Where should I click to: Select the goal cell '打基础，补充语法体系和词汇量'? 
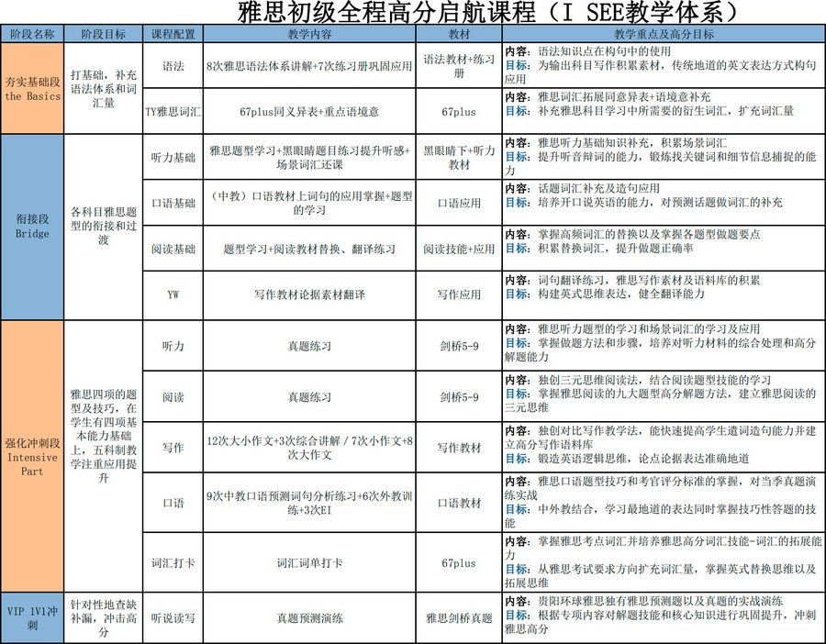point(103,88)
